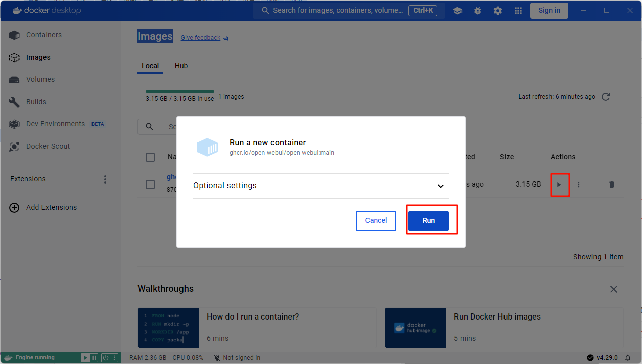
Task: Close the Walkthroughs section
Action: (x=614, y=289)
